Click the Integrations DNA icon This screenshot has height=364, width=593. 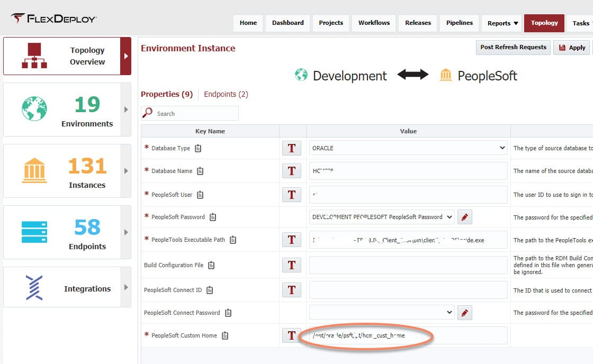pos(34,288)
